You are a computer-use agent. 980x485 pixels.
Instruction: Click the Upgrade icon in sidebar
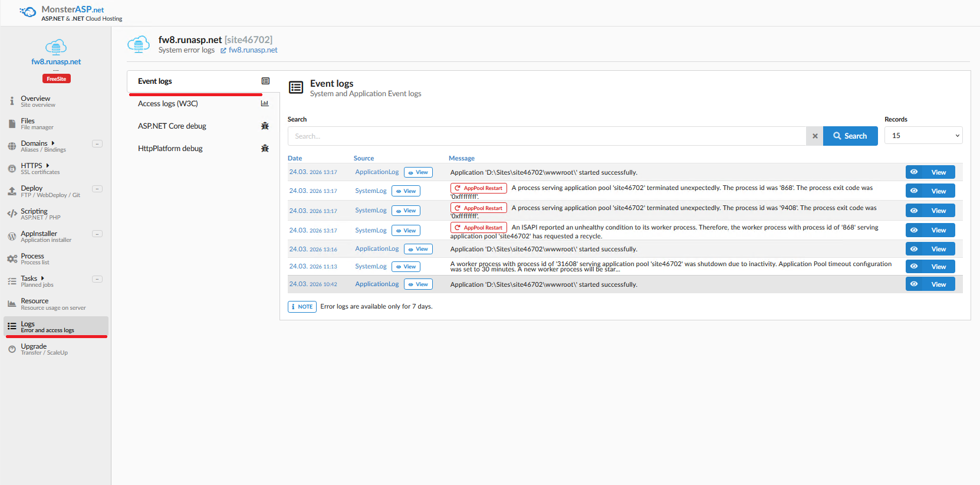click(x=12, y=349)
